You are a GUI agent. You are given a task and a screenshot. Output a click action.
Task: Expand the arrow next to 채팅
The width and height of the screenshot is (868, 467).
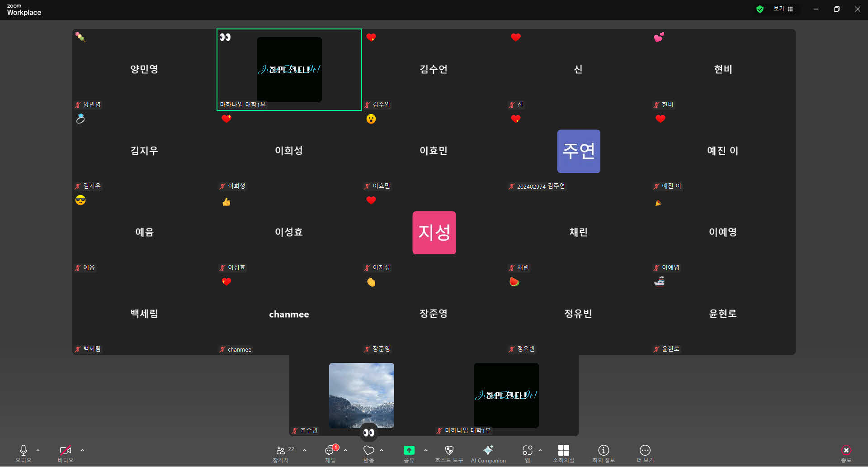tap(345, 450)
